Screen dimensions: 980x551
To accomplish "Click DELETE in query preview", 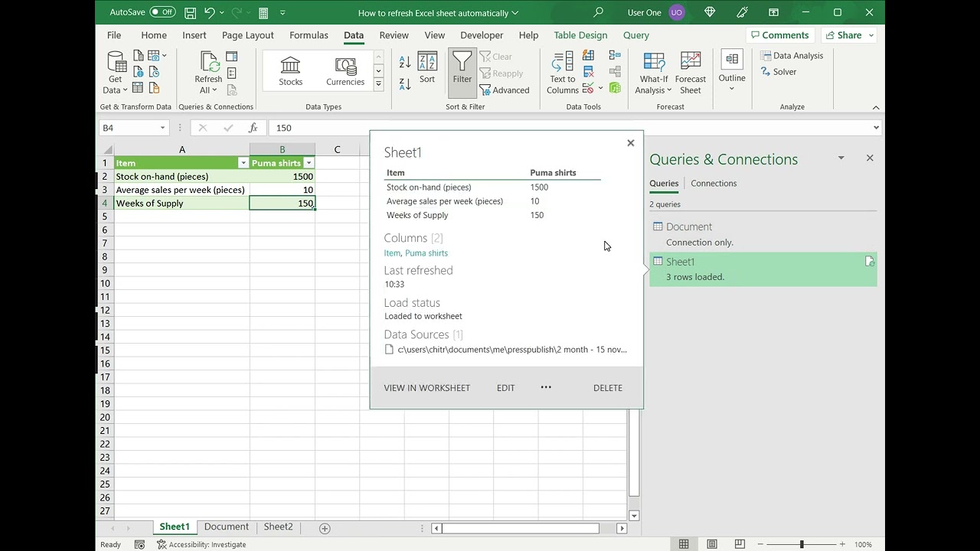I will pos(608,388).
